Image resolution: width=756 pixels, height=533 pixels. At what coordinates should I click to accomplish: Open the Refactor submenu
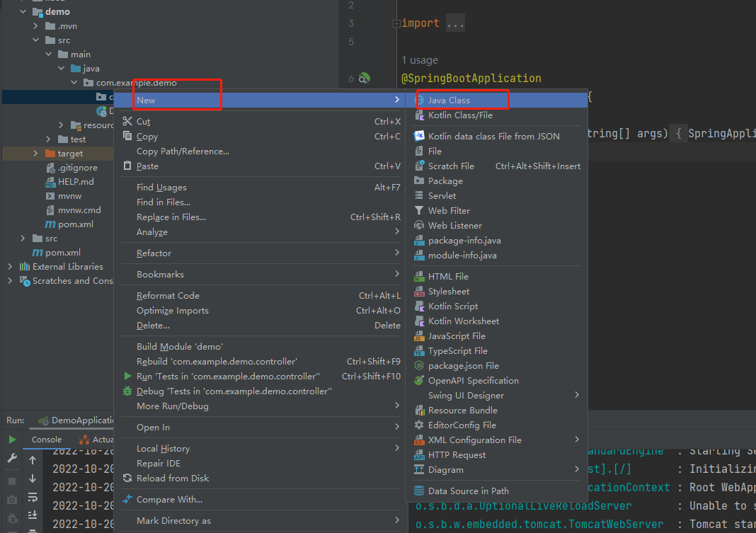[154, 253]
